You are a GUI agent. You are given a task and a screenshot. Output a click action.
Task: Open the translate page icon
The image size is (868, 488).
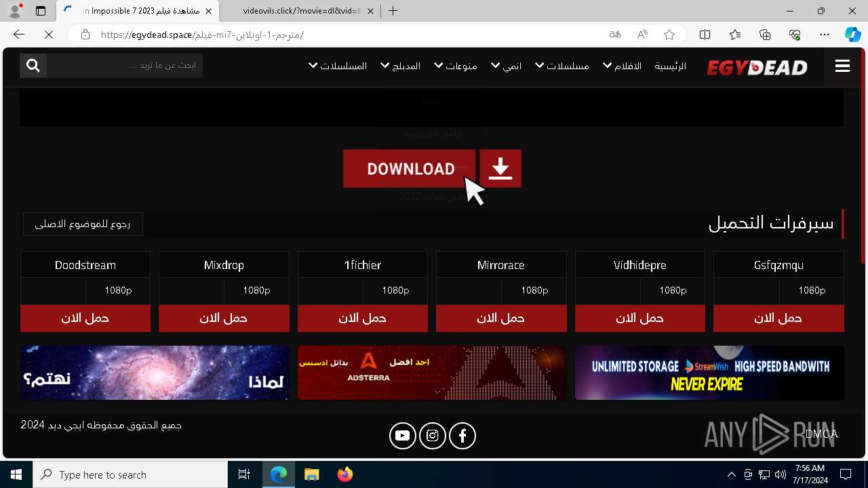pyautogui.click(x=615, y=35)
